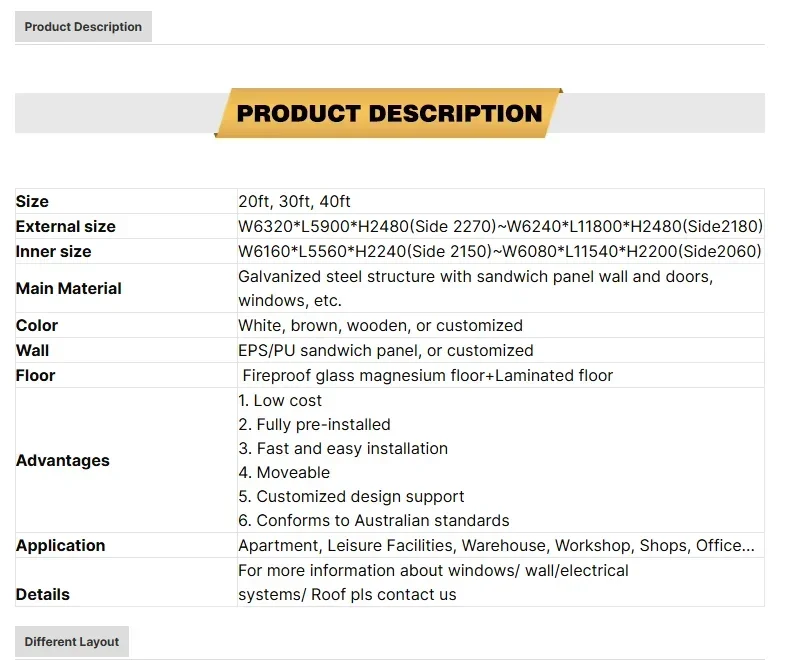
Task: Click the Fireproof glass magnesium floor text
Action: tap(427, 375)
